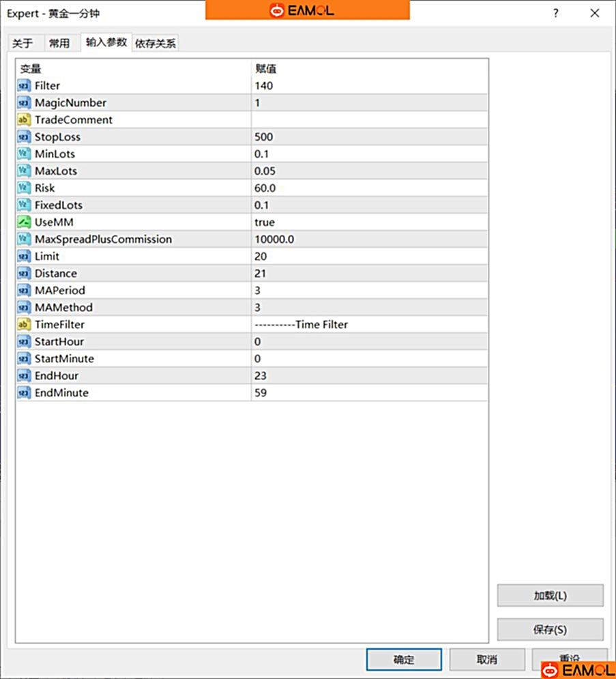Click the string icon beside TimeFilter

[24, 325]
